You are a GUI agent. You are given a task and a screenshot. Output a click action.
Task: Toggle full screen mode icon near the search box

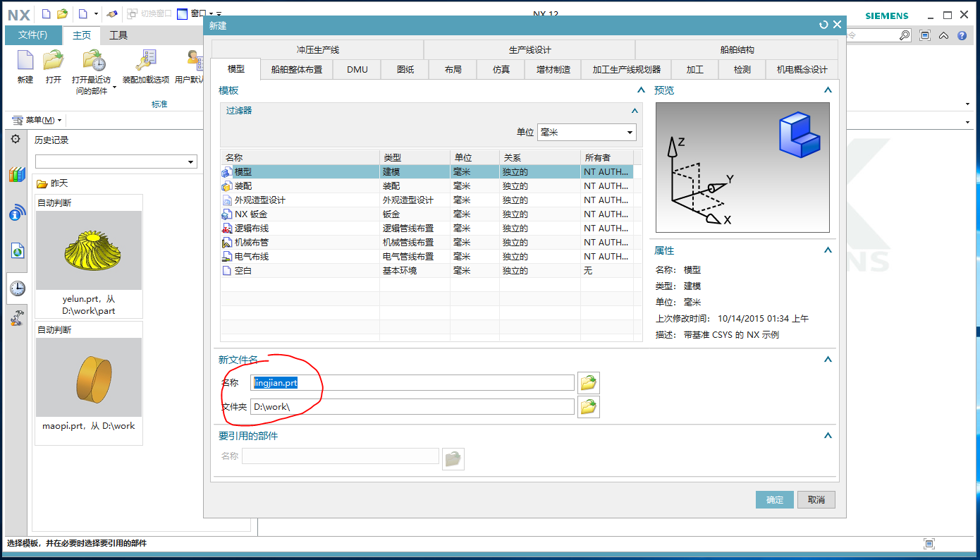pos(925,35)
